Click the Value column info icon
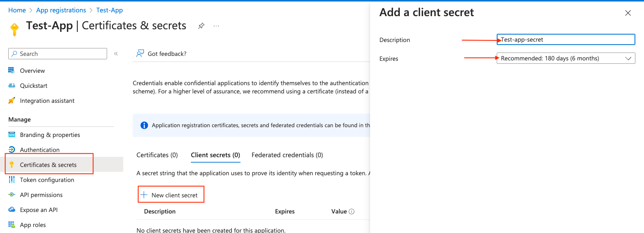 352,212
